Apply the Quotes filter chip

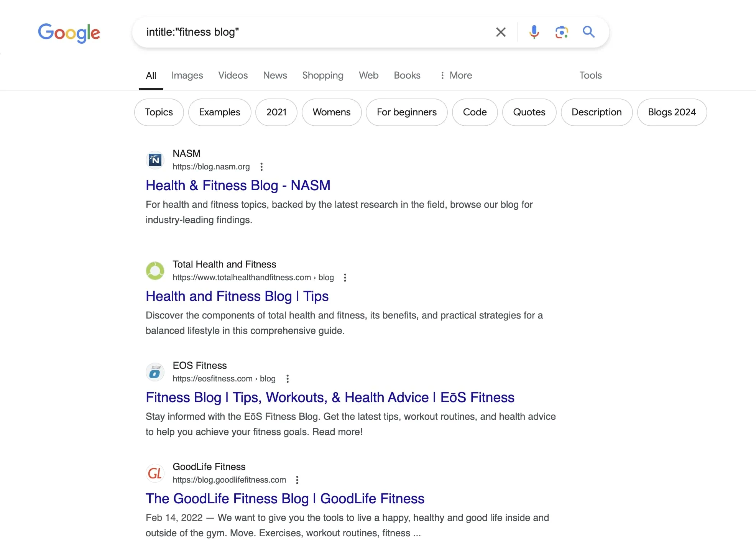pyautogui.click(x=529, y=112)
